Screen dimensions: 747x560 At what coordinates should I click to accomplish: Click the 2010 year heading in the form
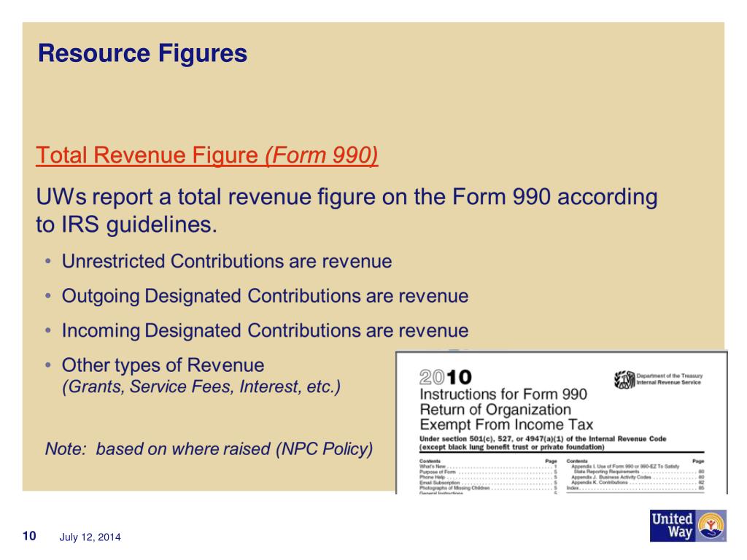coord(446,378)
